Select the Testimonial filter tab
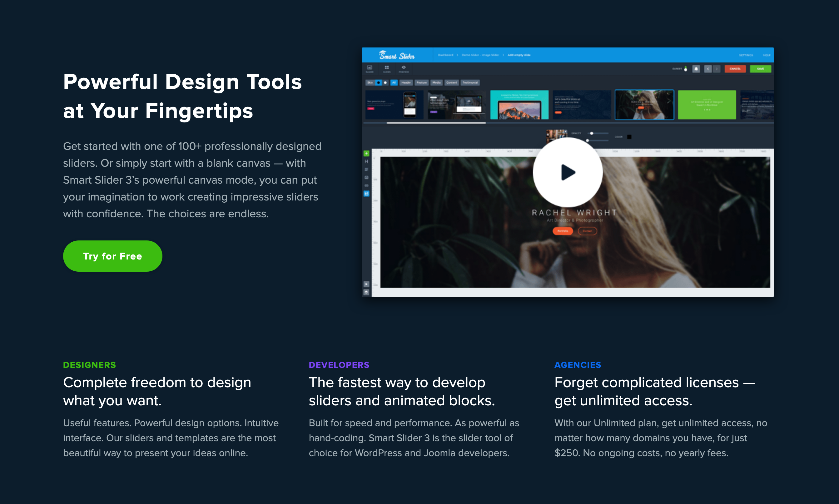 click(470, 82)
